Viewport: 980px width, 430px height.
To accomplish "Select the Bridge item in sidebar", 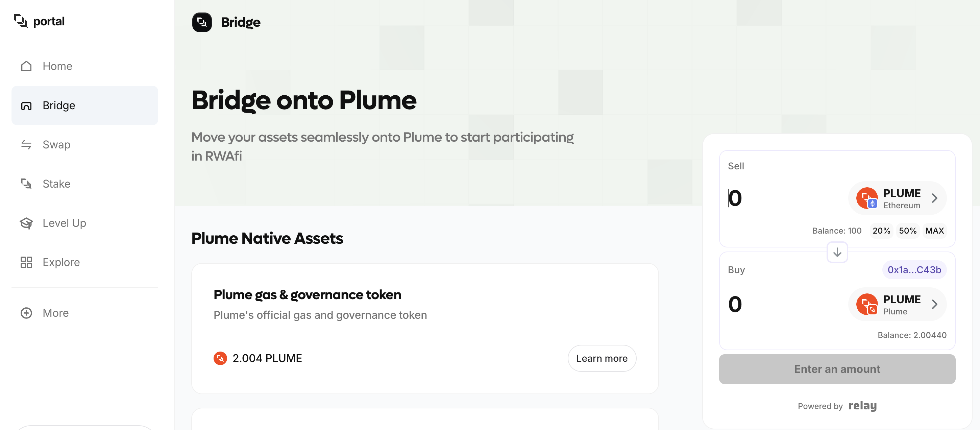I will pyautogui.click(x=85, y=105).
